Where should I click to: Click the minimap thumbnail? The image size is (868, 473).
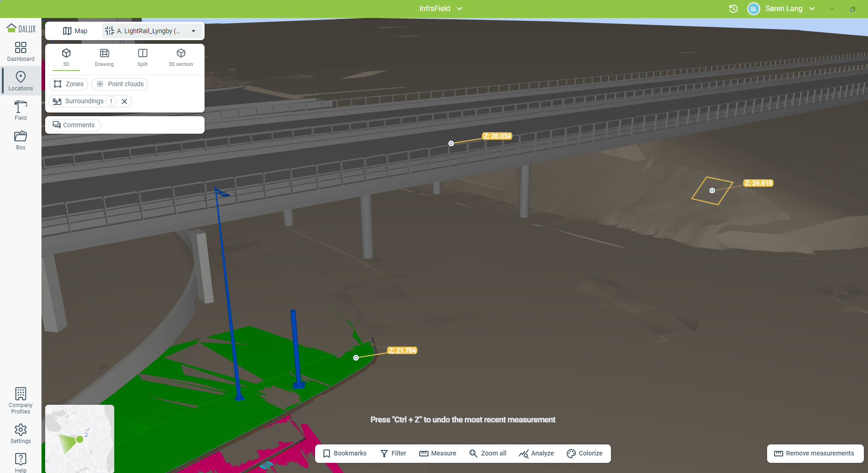tap(80, 438)
